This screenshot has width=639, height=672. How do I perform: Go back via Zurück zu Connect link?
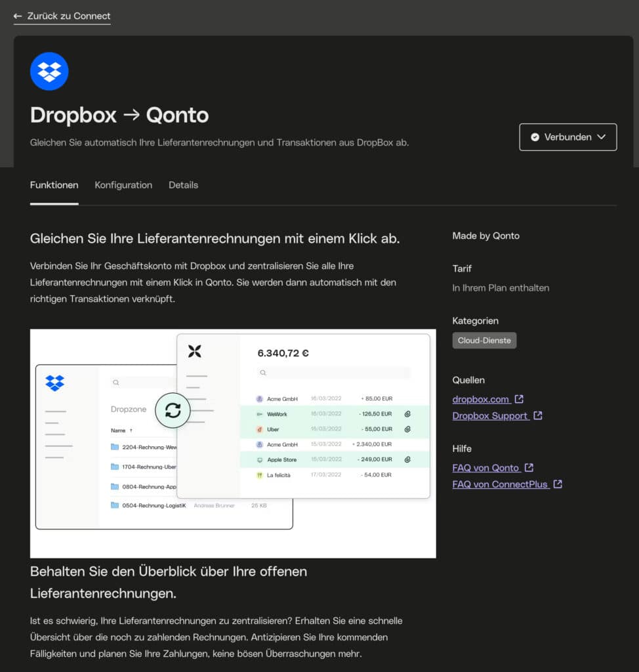pos(62,16)
